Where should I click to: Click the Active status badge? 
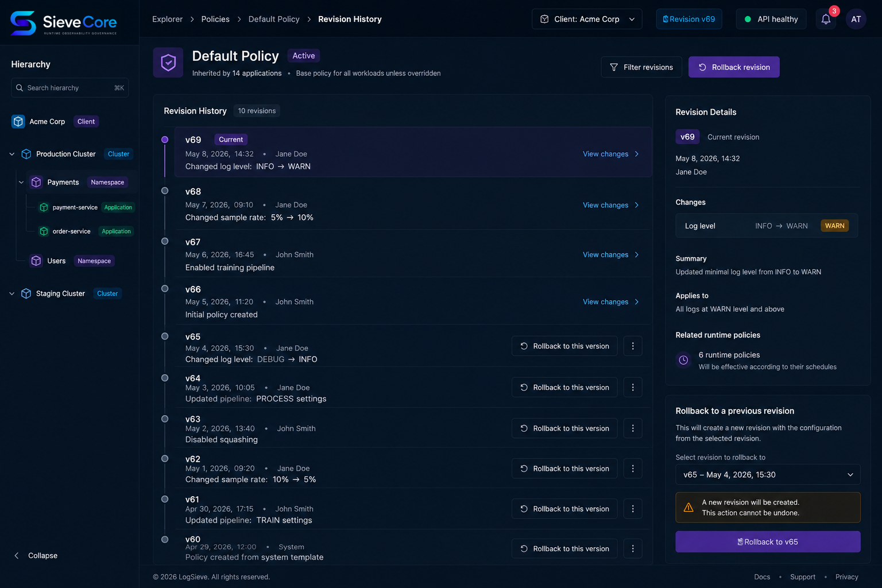(303, 56)
